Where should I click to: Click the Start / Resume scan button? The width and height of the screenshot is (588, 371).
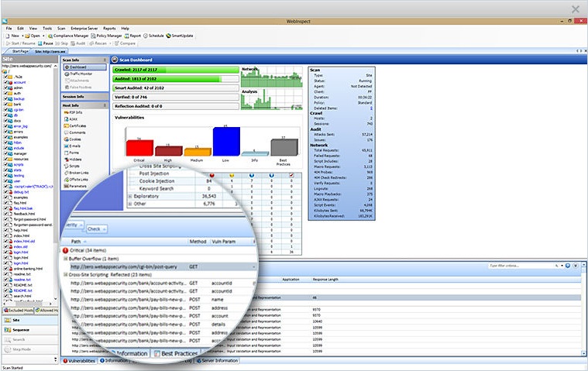21,43
